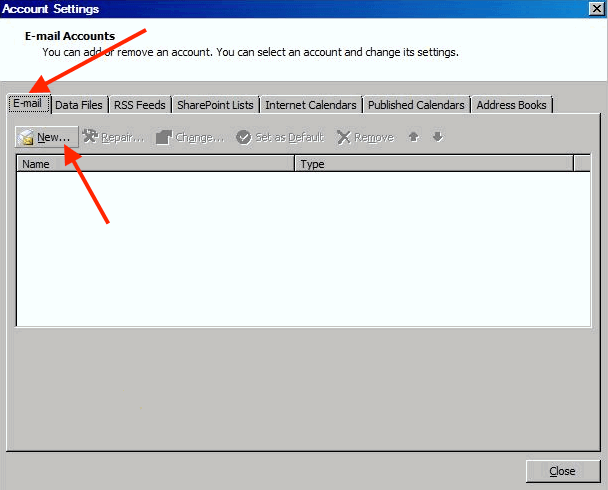Move account down with arrow icon

(x=438, y=137)
